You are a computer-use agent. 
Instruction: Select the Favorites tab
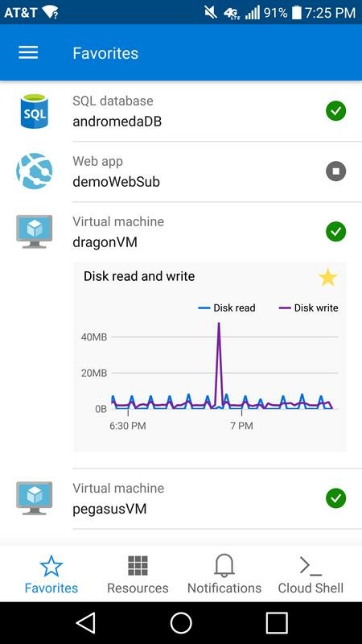click(51, 574)
